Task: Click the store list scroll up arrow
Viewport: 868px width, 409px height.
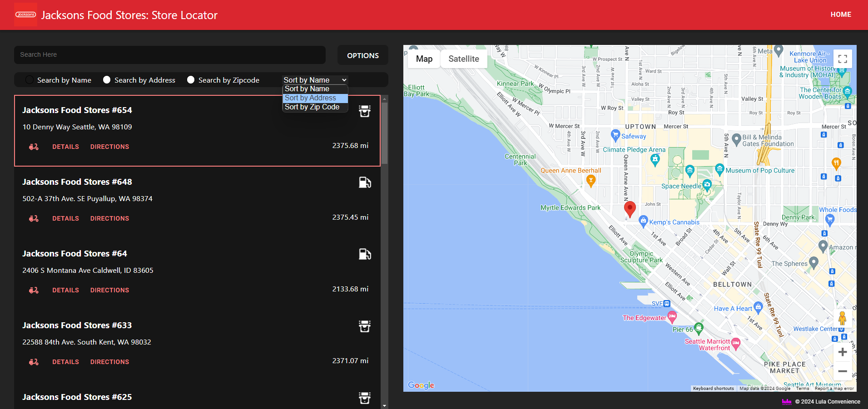Action: pos(385,99)
